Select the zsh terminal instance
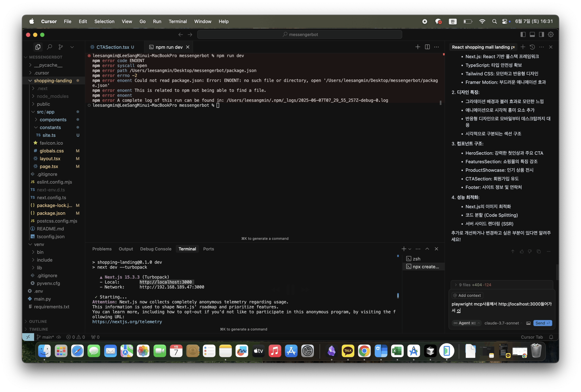 coord(423,259)
